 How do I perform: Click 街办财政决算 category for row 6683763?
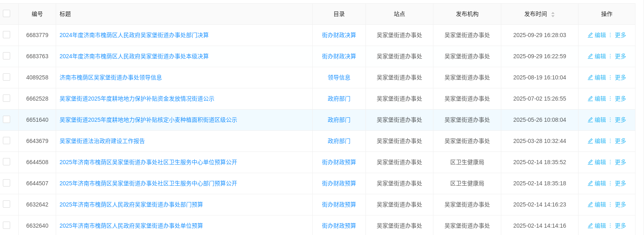coord(339,57)
